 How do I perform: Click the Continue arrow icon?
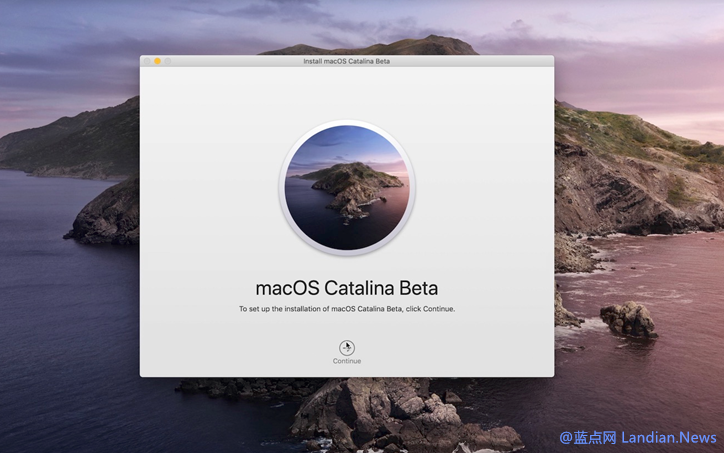(347, 347)
